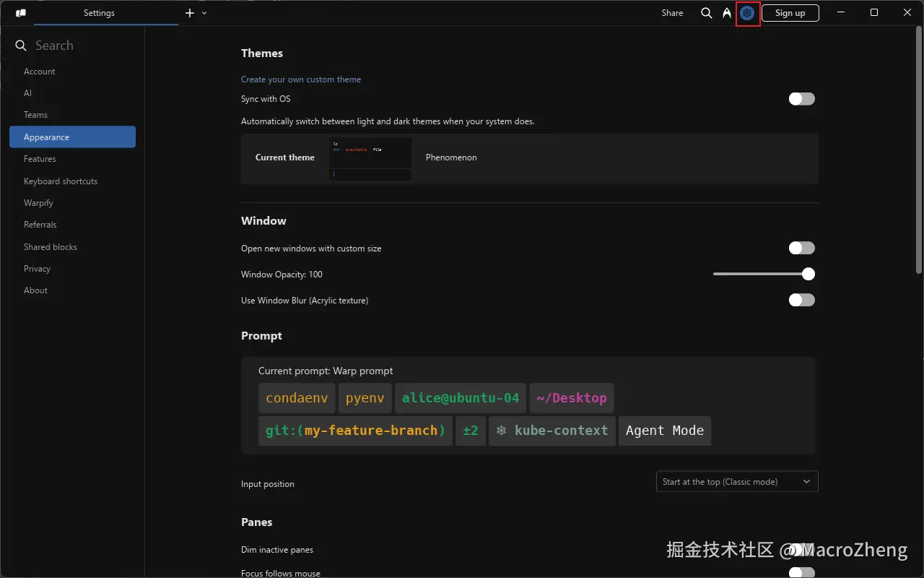Click Create your own custom theme link

click(x=301, y=79)
